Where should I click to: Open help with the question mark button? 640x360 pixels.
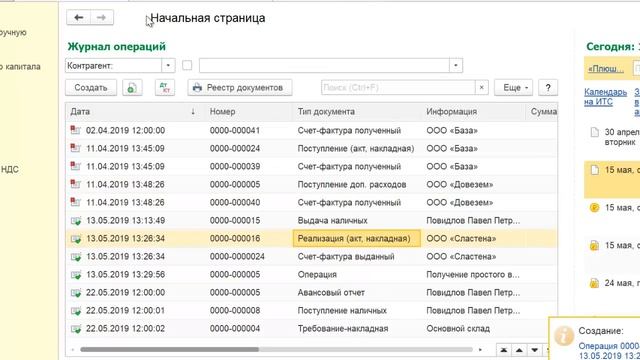coord(548,88)
